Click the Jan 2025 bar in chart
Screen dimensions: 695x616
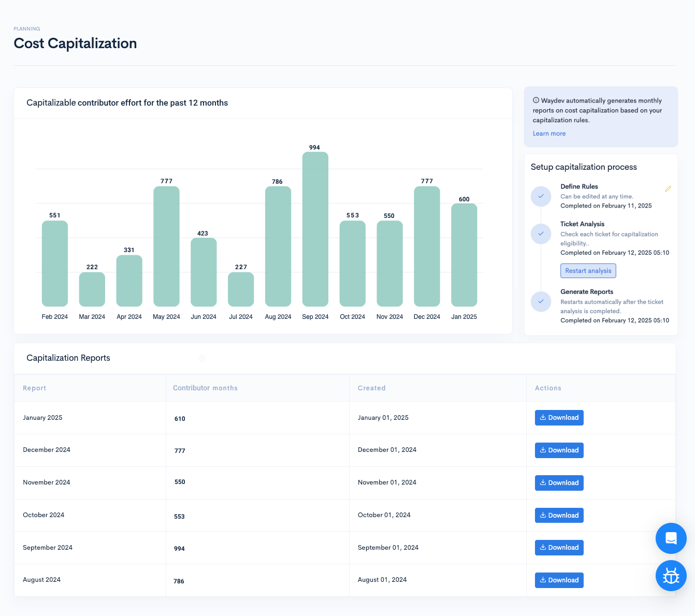click(x=464, y=255)
